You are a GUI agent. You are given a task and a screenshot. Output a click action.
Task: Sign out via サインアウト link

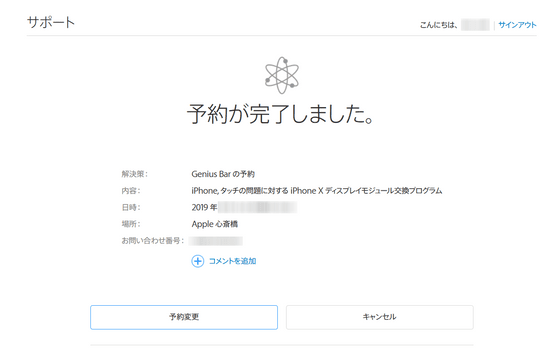point(517,25)
